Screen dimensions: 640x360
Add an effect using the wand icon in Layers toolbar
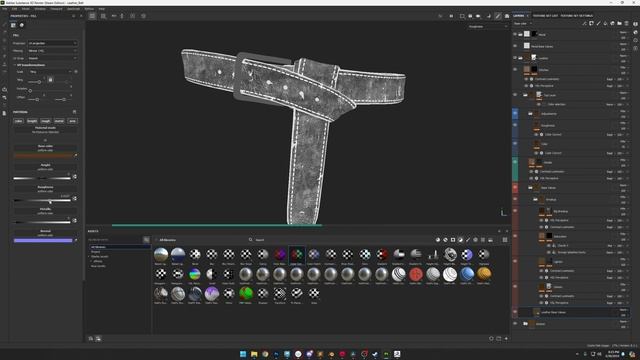pos(584,24)
